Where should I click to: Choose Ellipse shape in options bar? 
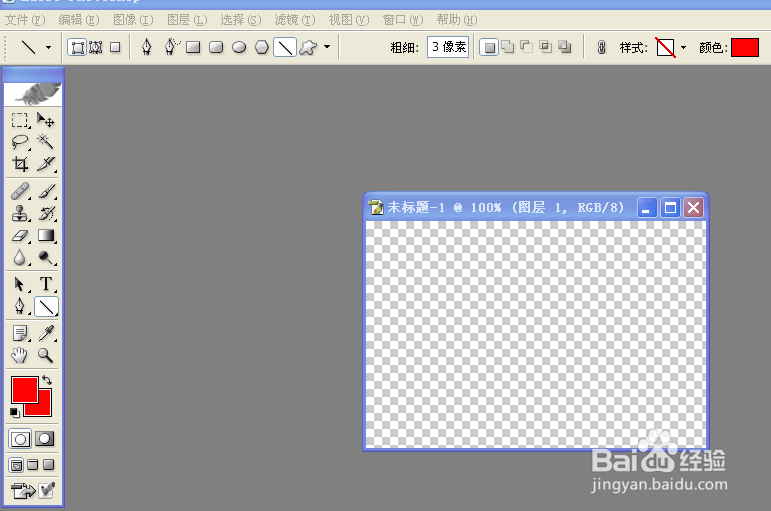pos(239,47)
